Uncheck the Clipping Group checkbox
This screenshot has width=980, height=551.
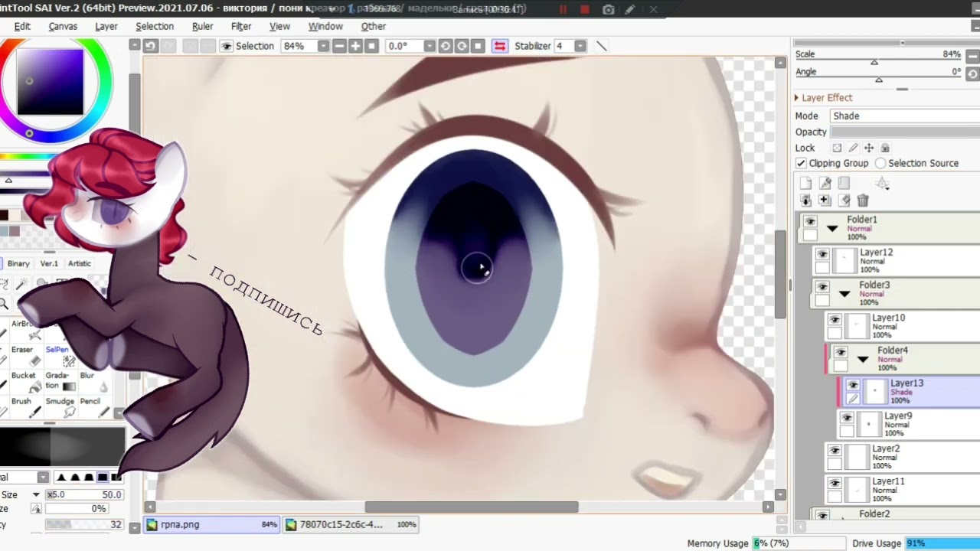[x=801, y=163]
